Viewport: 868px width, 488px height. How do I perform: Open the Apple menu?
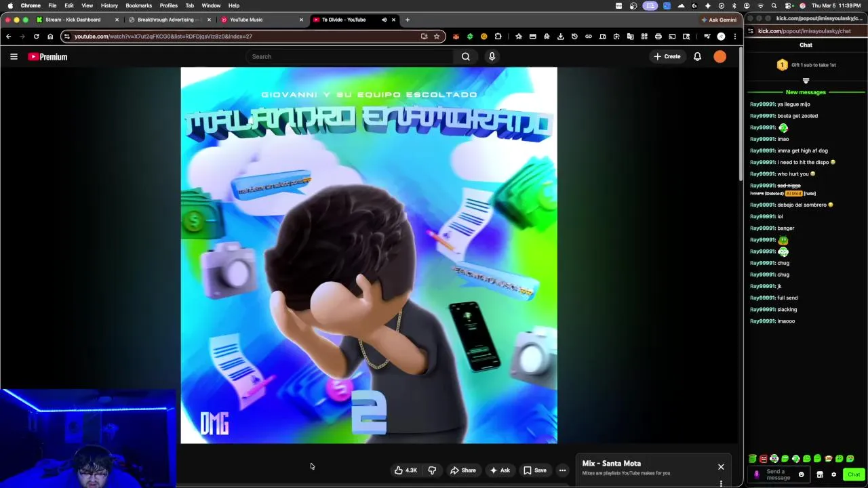pos(9,5)
